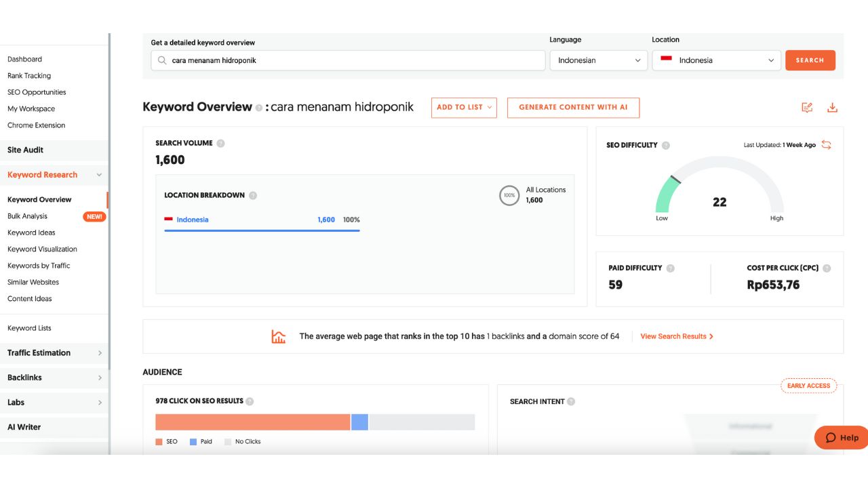Open My Workspace
This screenshot has height=488, width=868.
point(31,108)
